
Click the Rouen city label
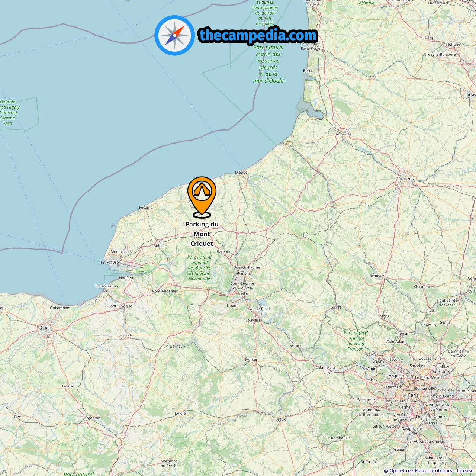point(243,273)
